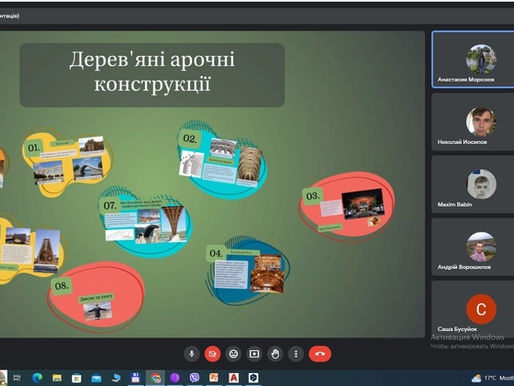
Task: Open section 01 bubble on the slide
Action: point(67,163)
